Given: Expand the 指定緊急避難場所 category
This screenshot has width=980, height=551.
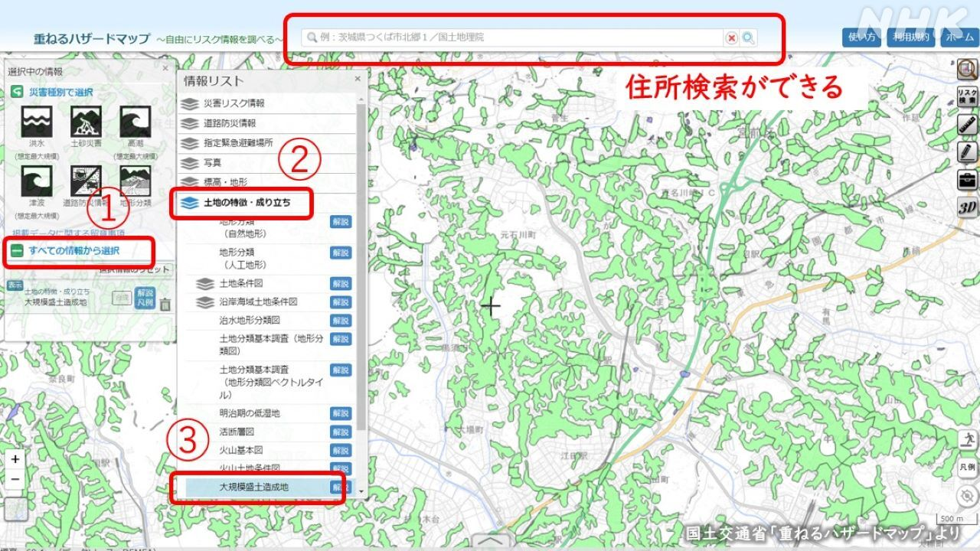Looking at the screenshot, I should pyautogui.click(x=268, y=143).
